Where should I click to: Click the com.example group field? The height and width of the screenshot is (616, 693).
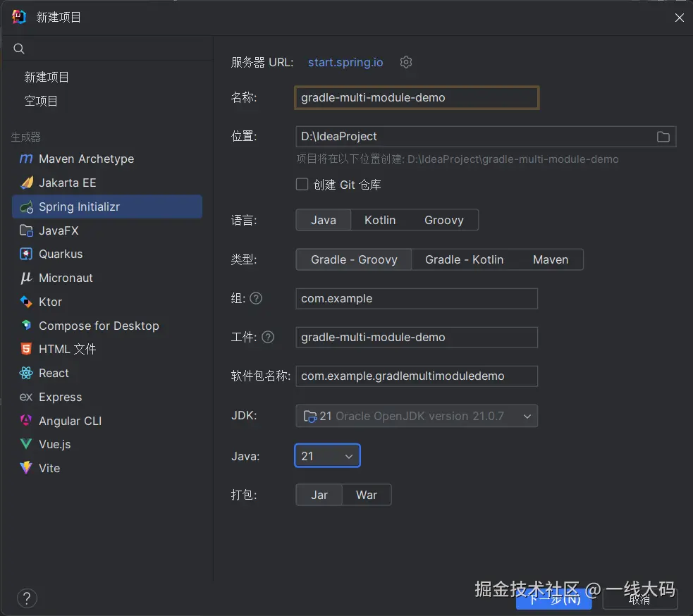(x=417, y=299)
